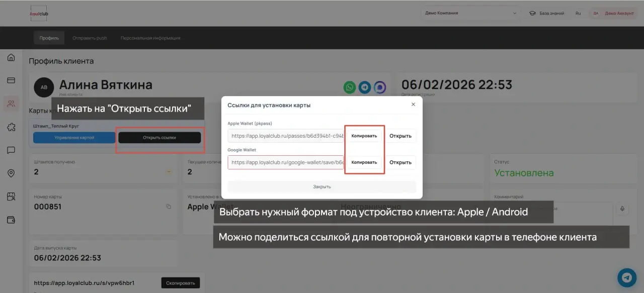Click the purple messenger icon beside Telegram
Viewport: 644px width, 293px height.
[380, 87]
